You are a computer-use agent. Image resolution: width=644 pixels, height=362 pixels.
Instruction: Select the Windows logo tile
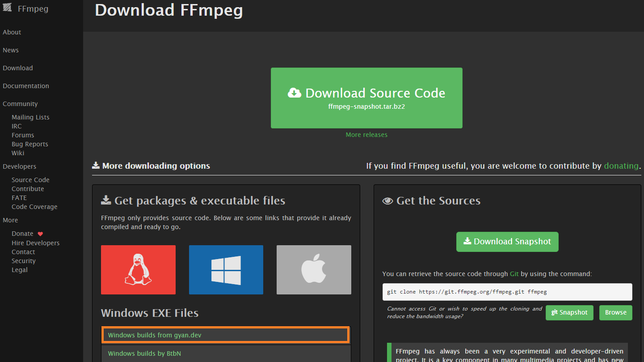click(x=226, y=270)
